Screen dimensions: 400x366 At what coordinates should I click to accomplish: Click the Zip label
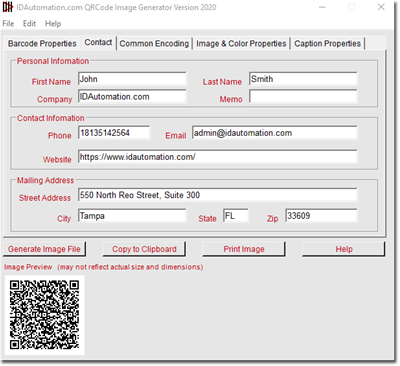click(x=272, y=219)
